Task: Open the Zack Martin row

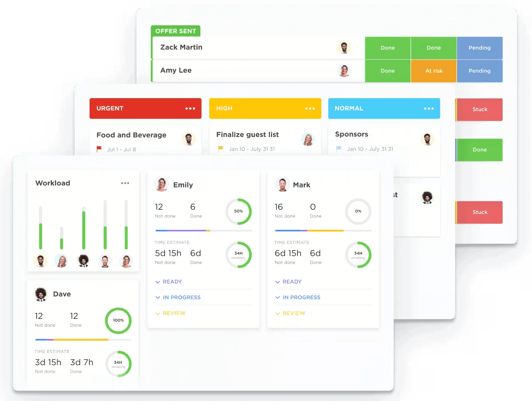Action: [258, 48]
